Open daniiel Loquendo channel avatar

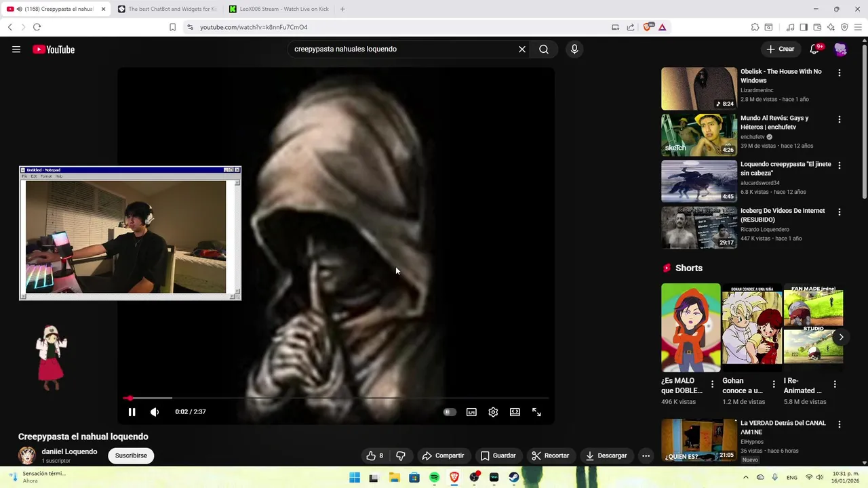27,455
